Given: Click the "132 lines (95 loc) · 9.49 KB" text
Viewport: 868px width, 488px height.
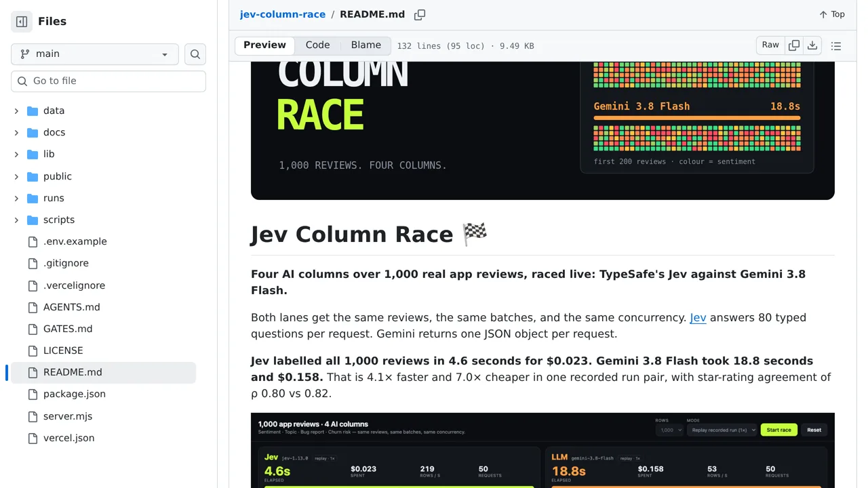Looking at the screenshot, I should [x=465, y=46].
